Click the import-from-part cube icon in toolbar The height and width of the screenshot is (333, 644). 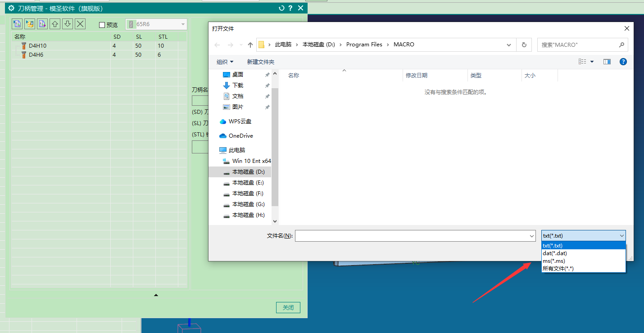tap(30, 24)
